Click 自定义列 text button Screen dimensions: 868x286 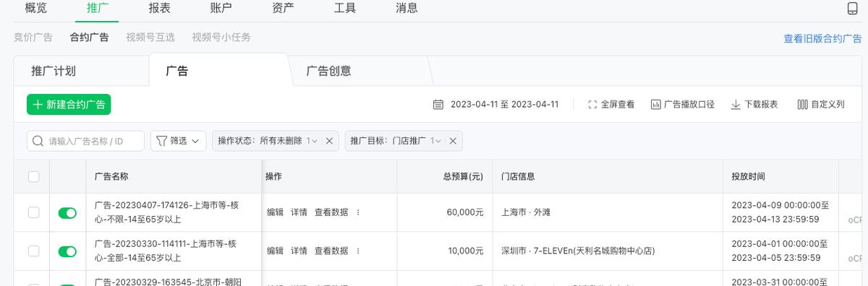pyautogui.click(x=827, y=105)
